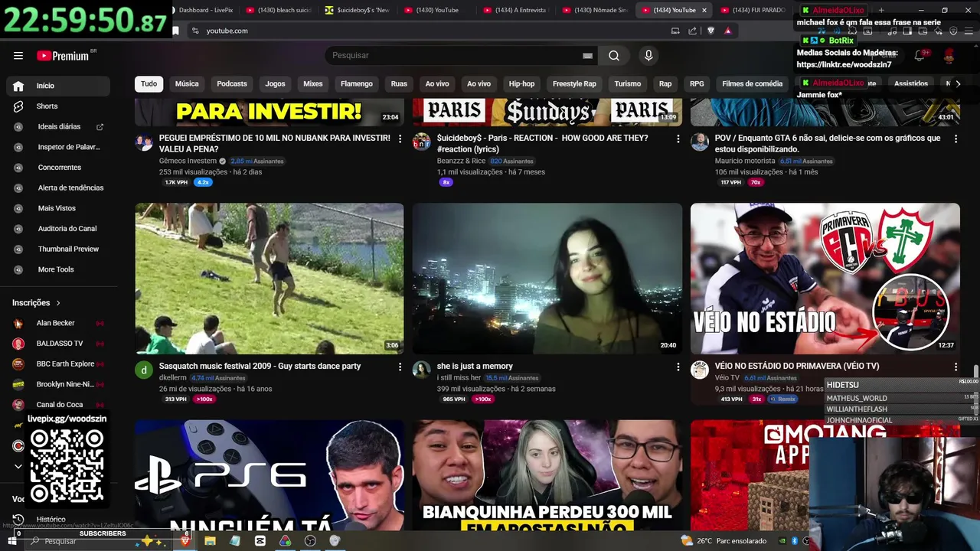
Task: Open the dkellerm channel link
Action: (173, 378)
